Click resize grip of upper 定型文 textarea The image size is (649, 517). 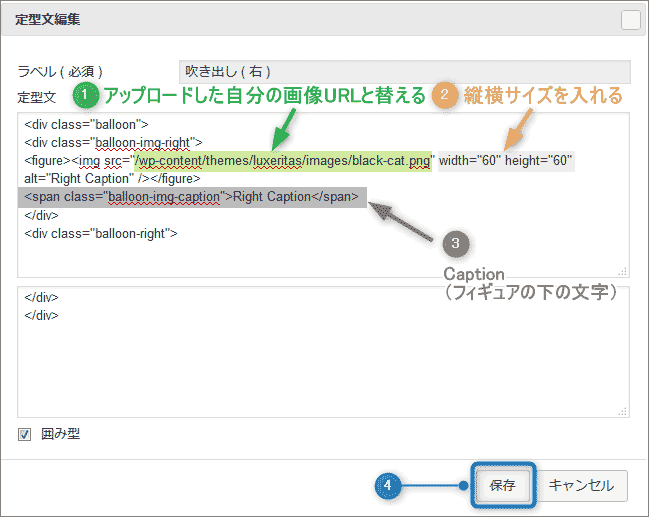623,270
